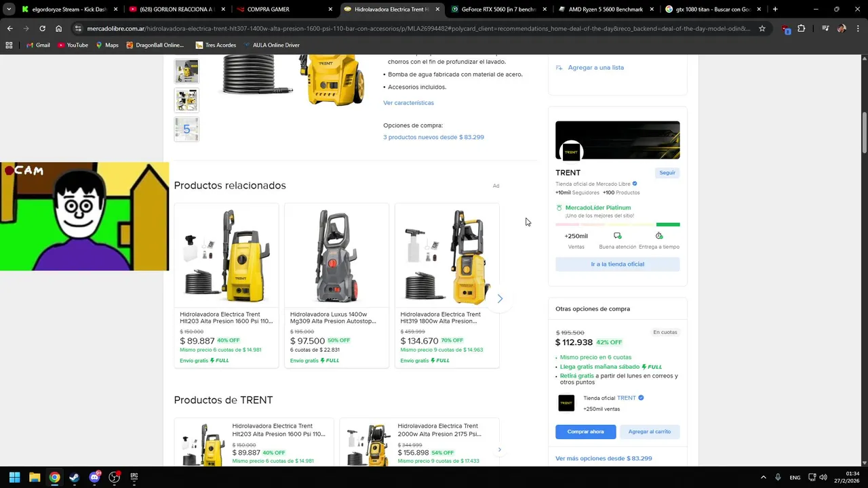
Task: Open the media control music icon
Action: [825, 28]
